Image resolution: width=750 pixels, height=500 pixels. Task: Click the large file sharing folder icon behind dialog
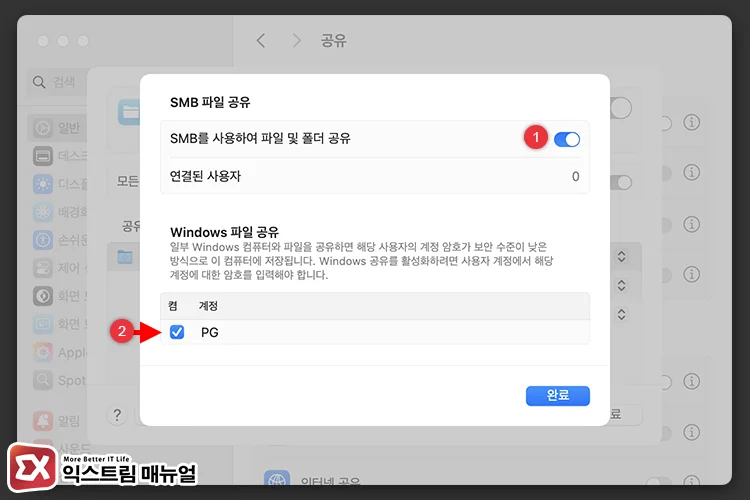point(129,112)
